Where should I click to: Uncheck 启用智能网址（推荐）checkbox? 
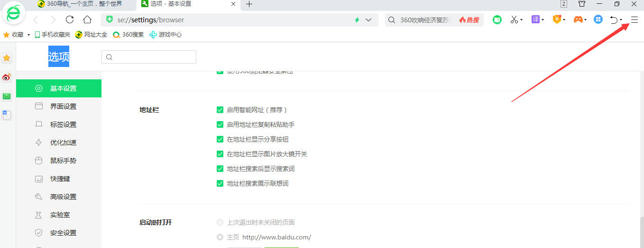pos(220,110)
